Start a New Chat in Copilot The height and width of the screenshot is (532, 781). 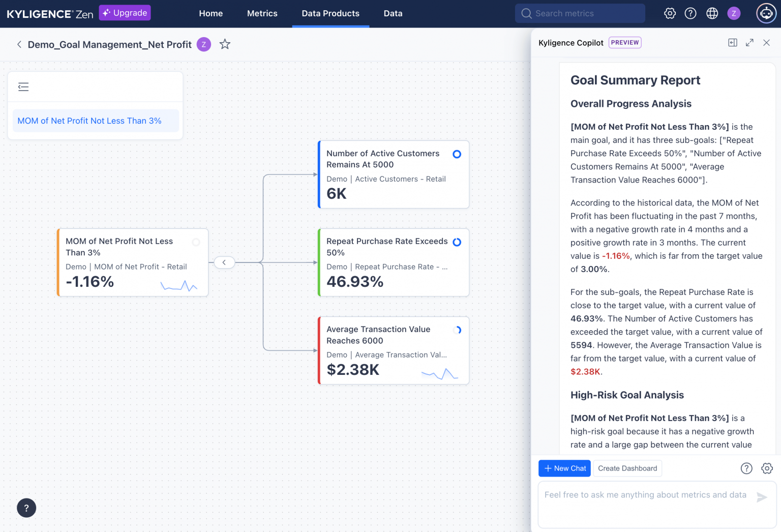tap(564, 468)
